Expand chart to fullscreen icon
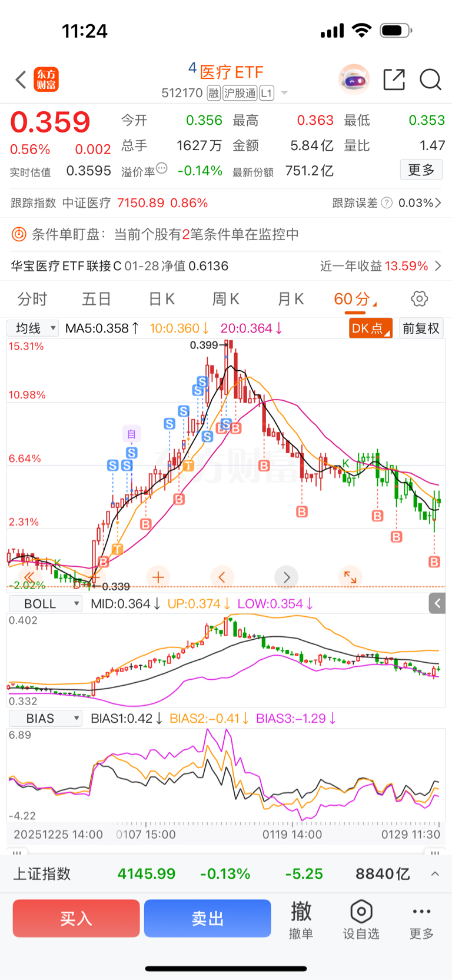Viewport: 452px width, 980px height. point(350,577)
